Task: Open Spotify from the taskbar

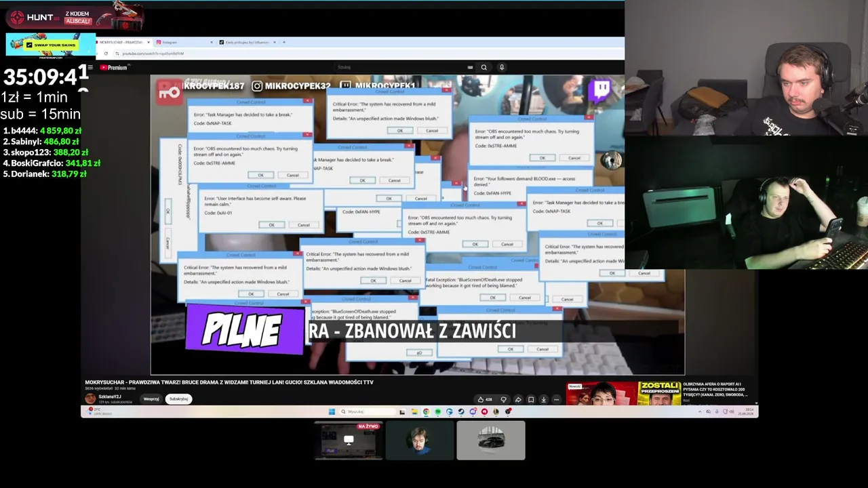Action: pyautogui.click(x=437, y=411)
